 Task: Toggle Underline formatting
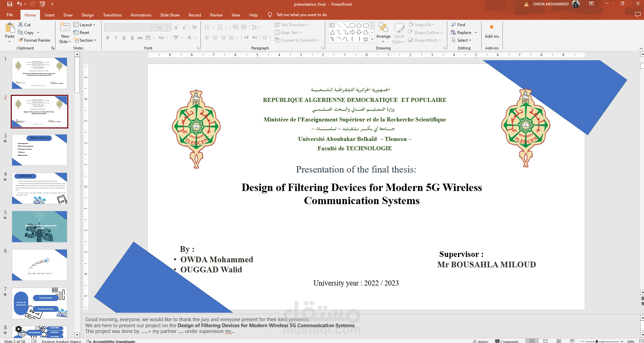click(124, 38)
